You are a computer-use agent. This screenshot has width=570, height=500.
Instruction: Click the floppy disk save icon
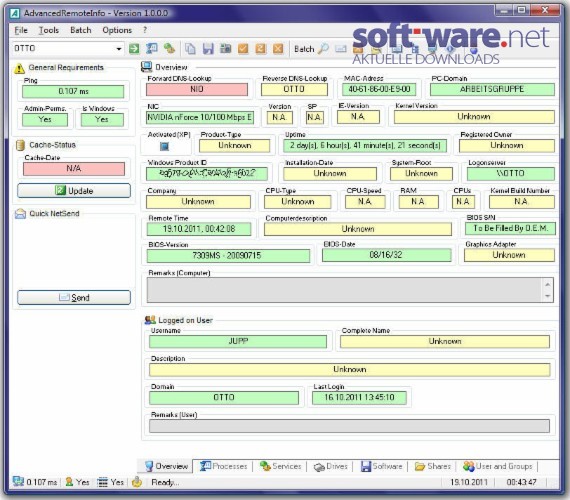click(x=208, y=48)
